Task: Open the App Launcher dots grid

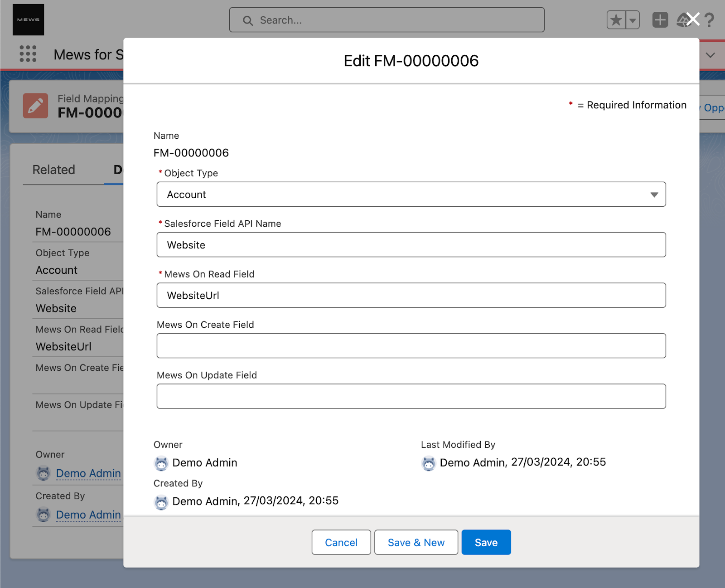Action: coord(28,54)
